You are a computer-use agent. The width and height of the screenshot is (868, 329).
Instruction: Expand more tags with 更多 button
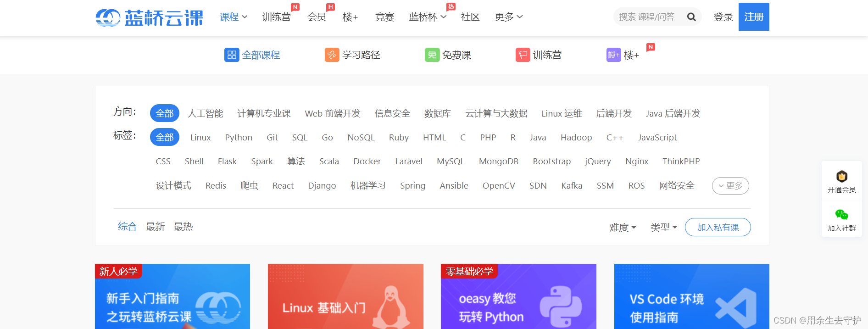click(x=730, y=186)
